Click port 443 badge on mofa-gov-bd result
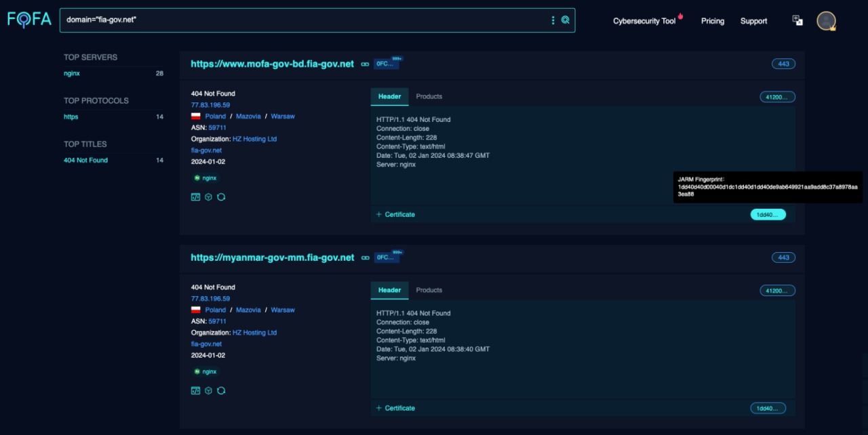This screenshot has width=868, height=435. pos(783,64)
